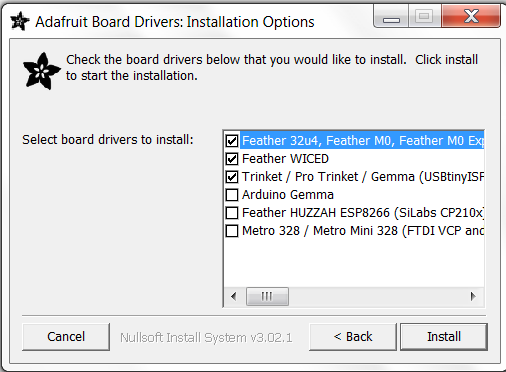
Task: Click the empty scrollbar track right of thumb
Action: (376, 296)
